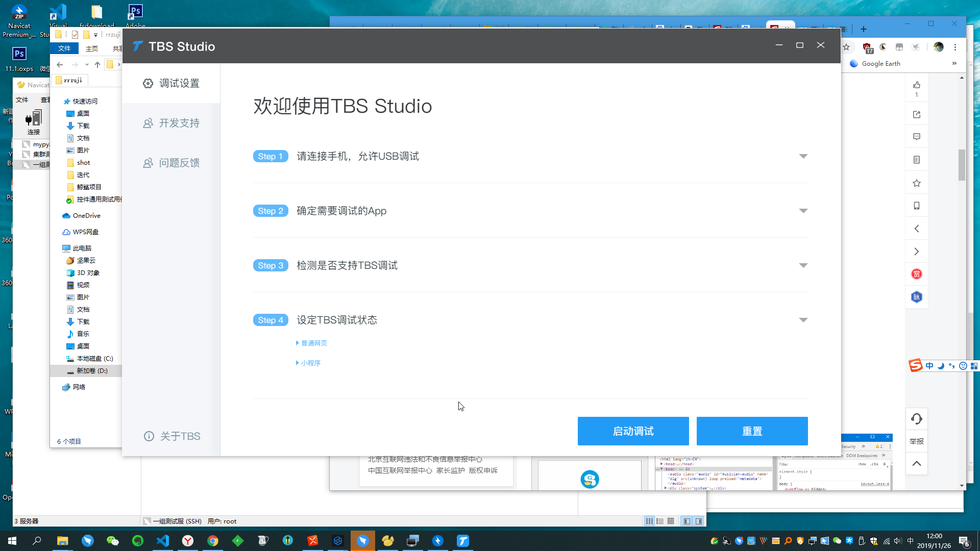Click the star favorite icon in page sidebar
The height and width of the screenshot is (551, 980).
[917, 183]
